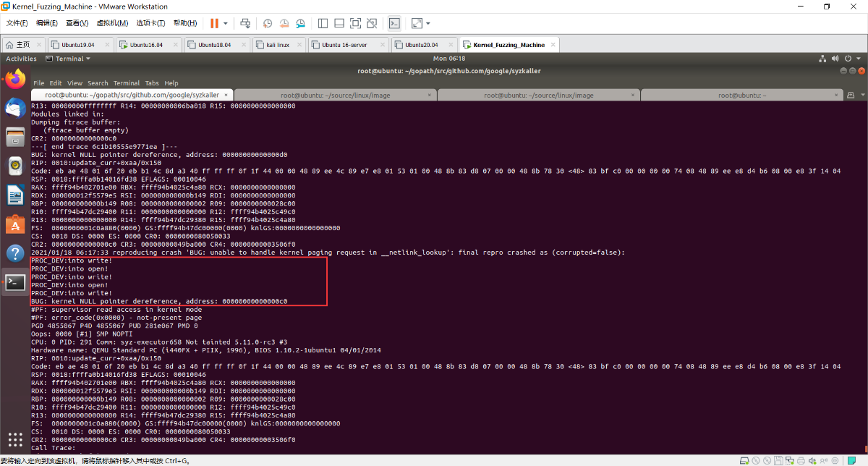This screenshot has width=868, height=466.
Task: Open the Terminal app menu dropdown
Action: 68,59
